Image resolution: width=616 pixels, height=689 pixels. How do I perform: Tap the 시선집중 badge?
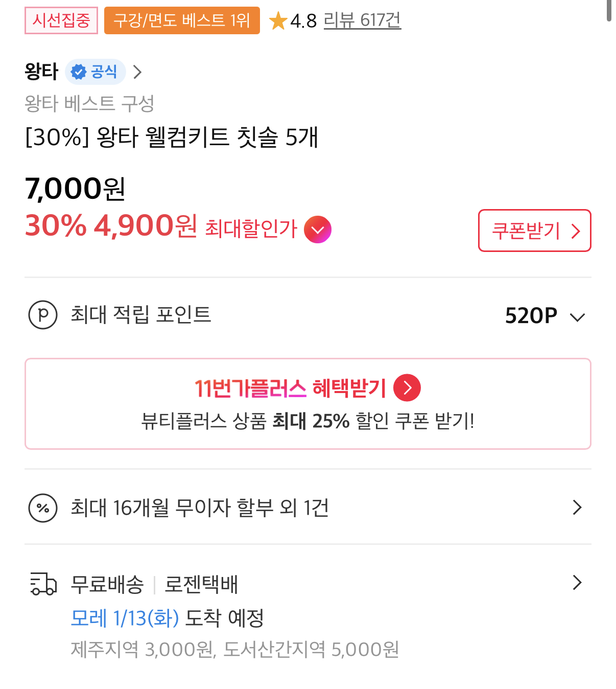point(61,20)
